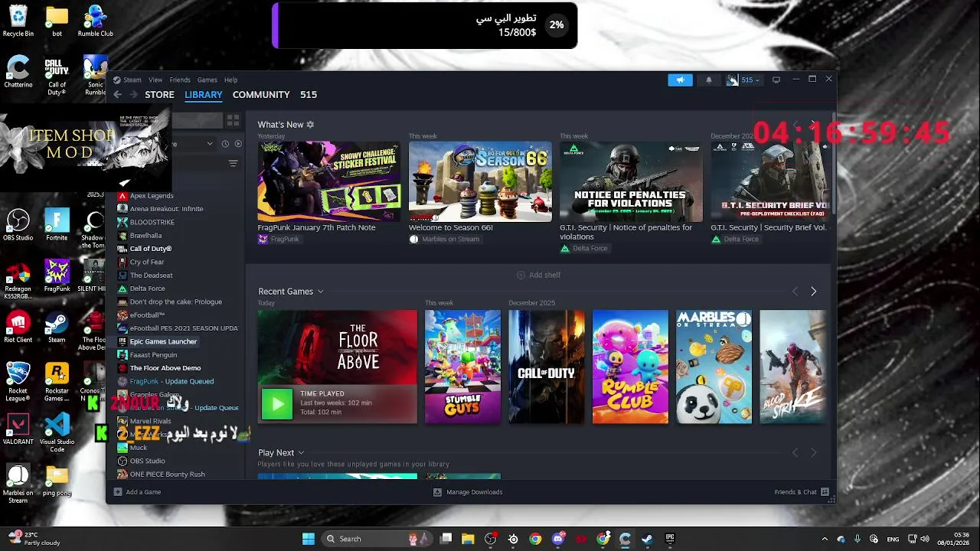The height and width of the screenshot is (551, 980).
Task: Open the 515 profile tab
Action: 309,94
